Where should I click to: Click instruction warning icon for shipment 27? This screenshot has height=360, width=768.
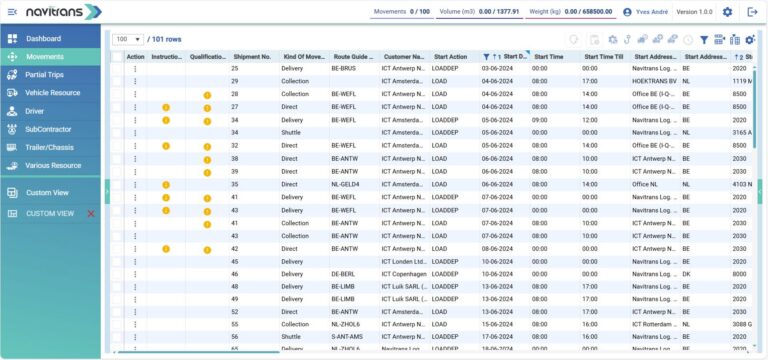point(166,107)
